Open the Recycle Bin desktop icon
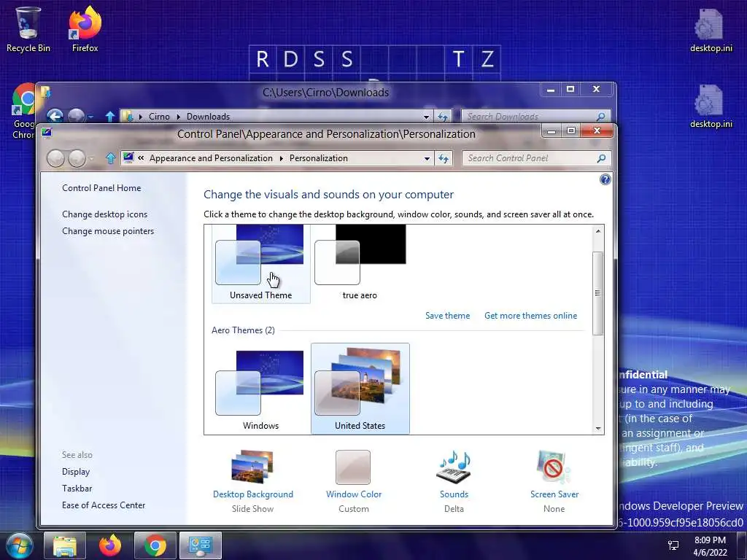Viewport: 747px width, 560px height. click(x=28, y=28)
